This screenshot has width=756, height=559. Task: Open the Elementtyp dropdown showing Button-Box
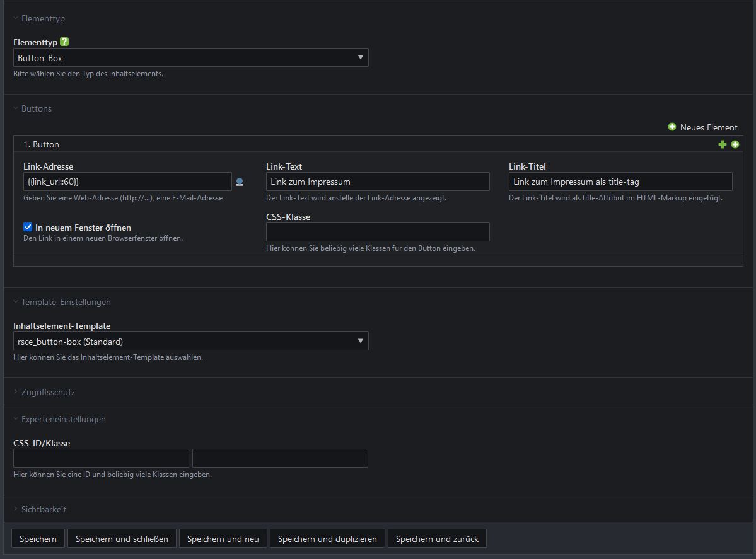click(x=190, y=58)
